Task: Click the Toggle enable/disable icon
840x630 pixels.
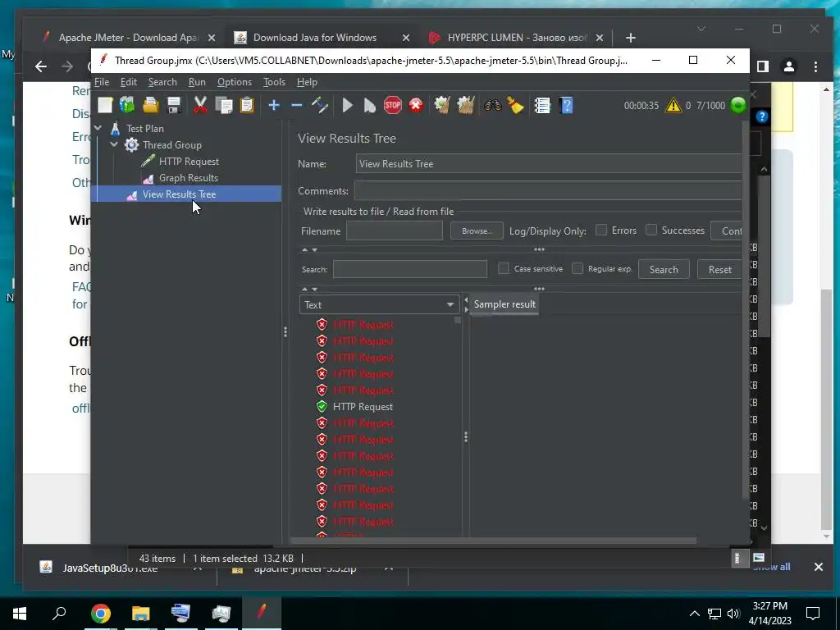Action: [x=320, y=105]
